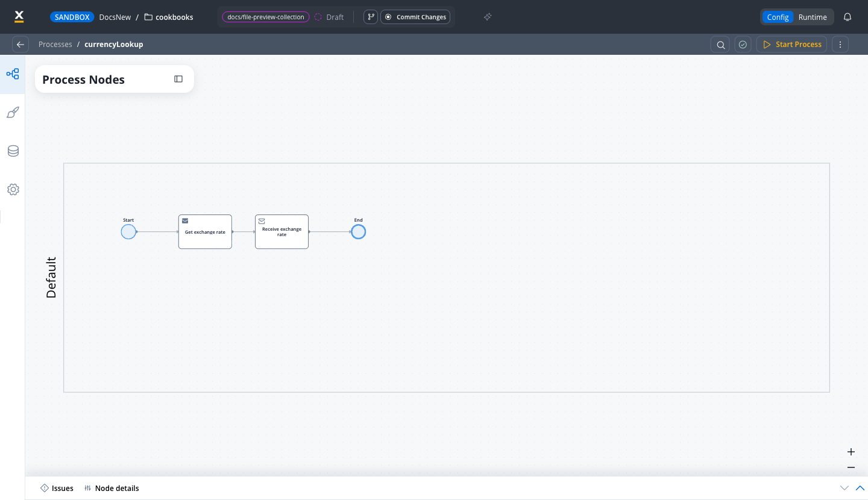The width and height of the screenshot is (868, 500).
Task: Switch to Config mode
Action: pos(778,17)
